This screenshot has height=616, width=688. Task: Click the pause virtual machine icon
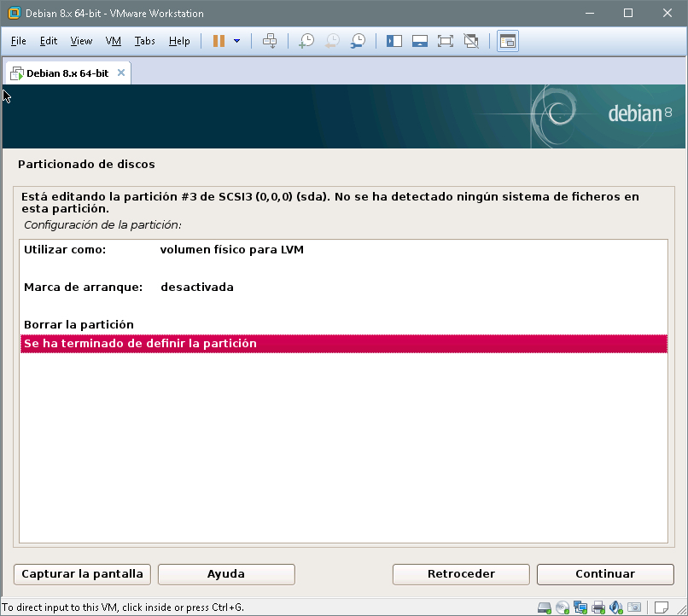219,41
